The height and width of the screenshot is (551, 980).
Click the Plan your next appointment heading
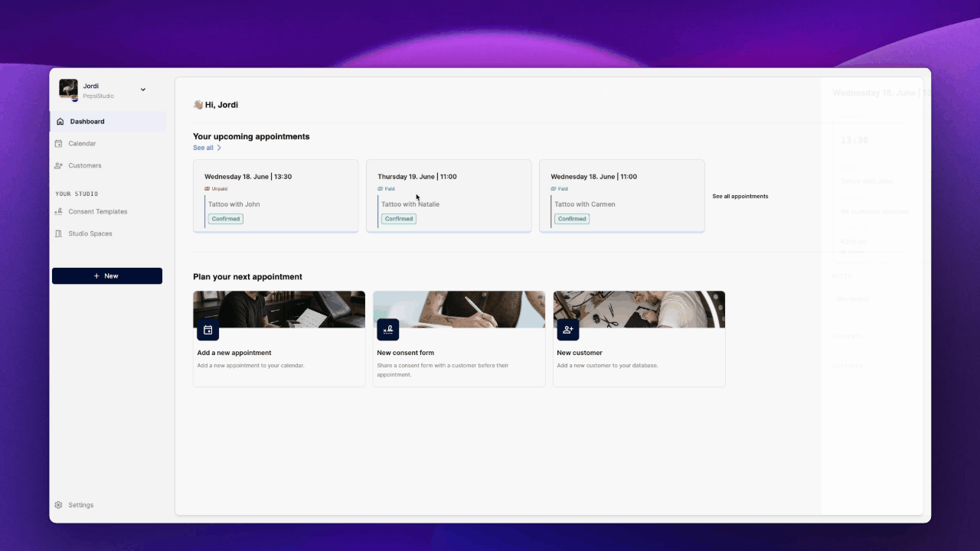click(247, 277)
